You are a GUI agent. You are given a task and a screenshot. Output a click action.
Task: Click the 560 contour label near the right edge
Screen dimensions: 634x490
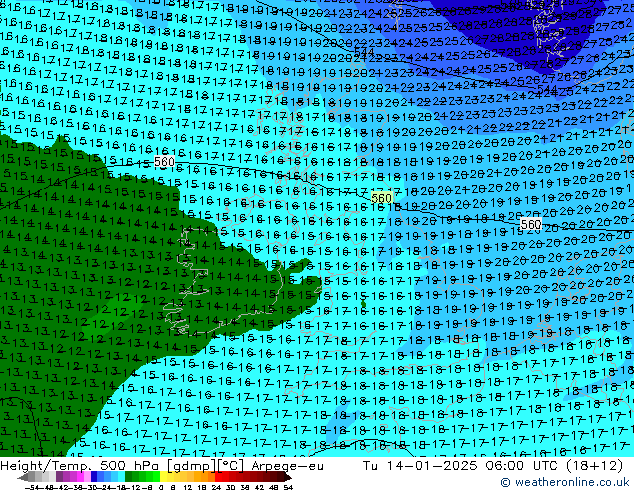tap(530, 224)
